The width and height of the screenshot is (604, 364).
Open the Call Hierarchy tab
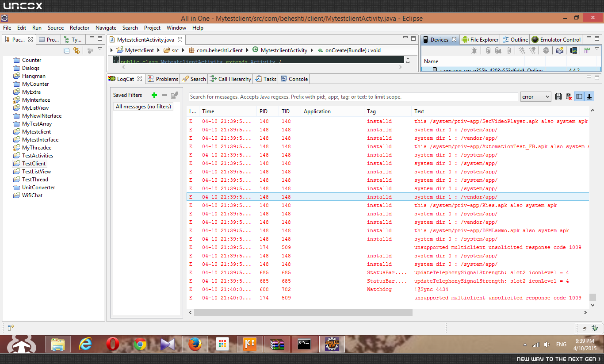[230, 79]
